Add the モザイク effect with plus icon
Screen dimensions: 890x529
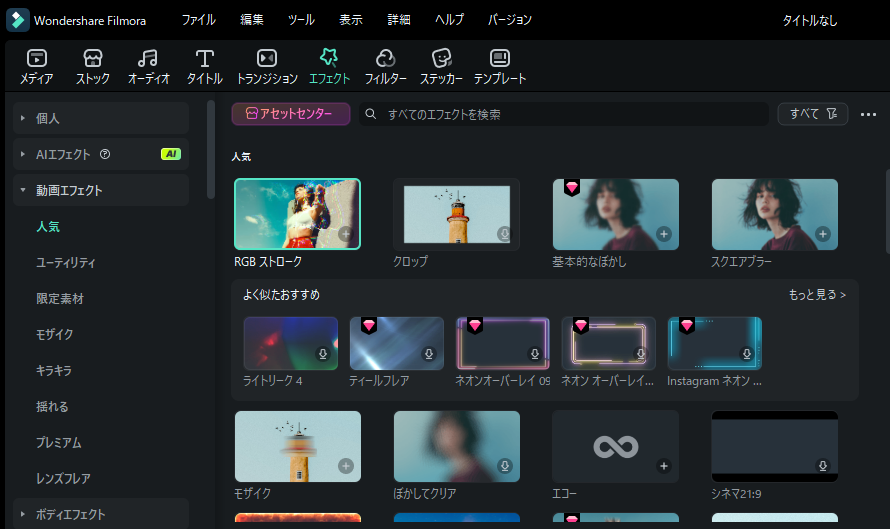[346, 466]
